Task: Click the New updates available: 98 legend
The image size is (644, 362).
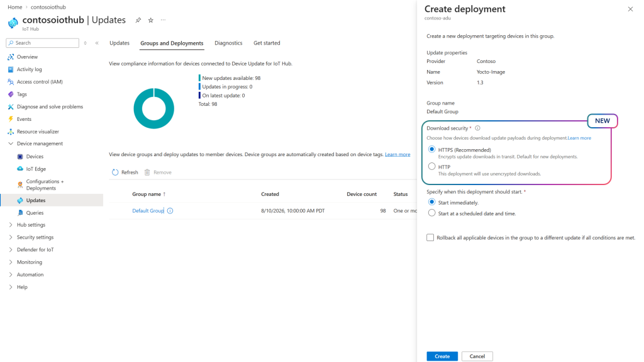Action: [x=230, y=78]
